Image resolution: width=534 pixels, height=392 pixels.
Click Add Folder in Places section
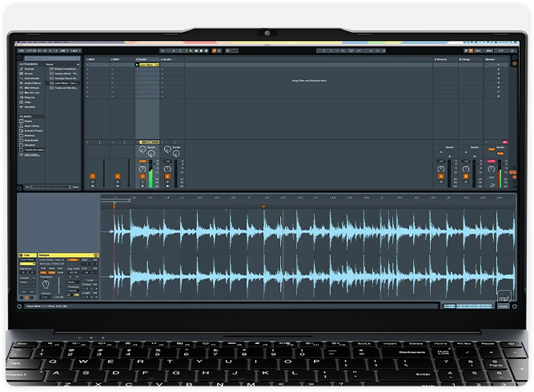click(x=32, y=154)
